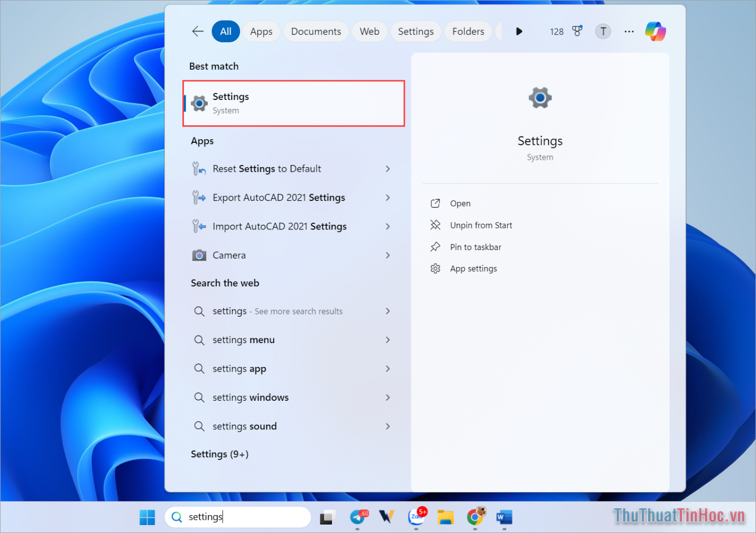Launch the Camera app from search results
Viewport: 756px width, 533px height.
pyautogui.click(x=228, y=255)
